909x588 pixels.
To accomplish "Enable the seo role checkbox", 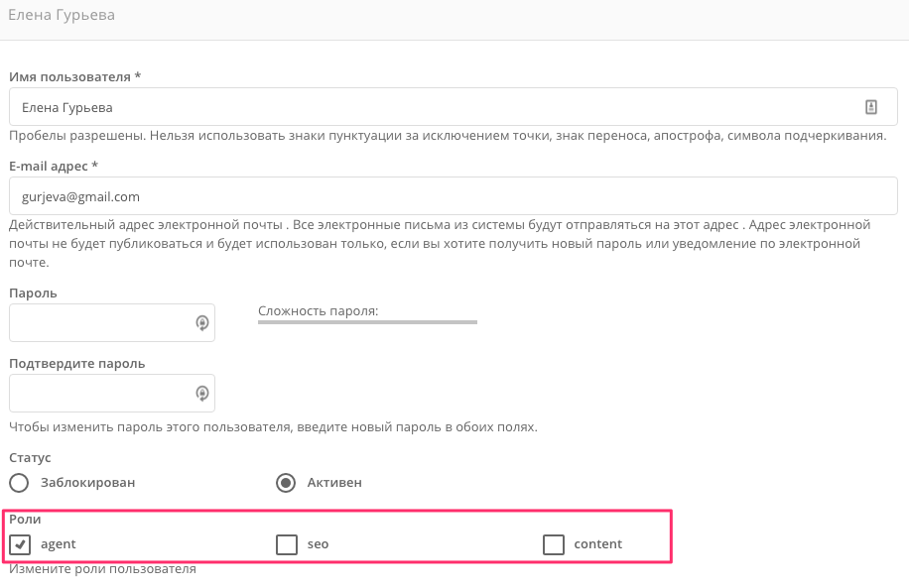I will coord(287,544).
